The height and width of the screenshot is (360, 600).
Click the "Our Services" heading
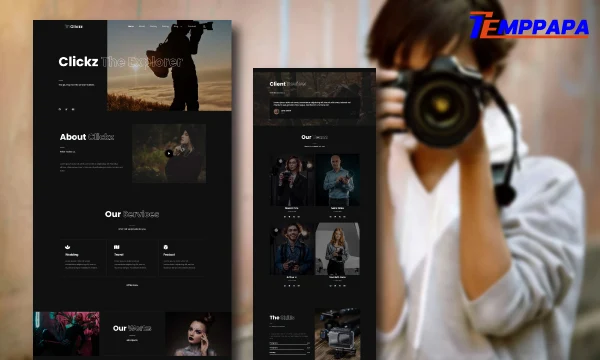tap(132, 214)
